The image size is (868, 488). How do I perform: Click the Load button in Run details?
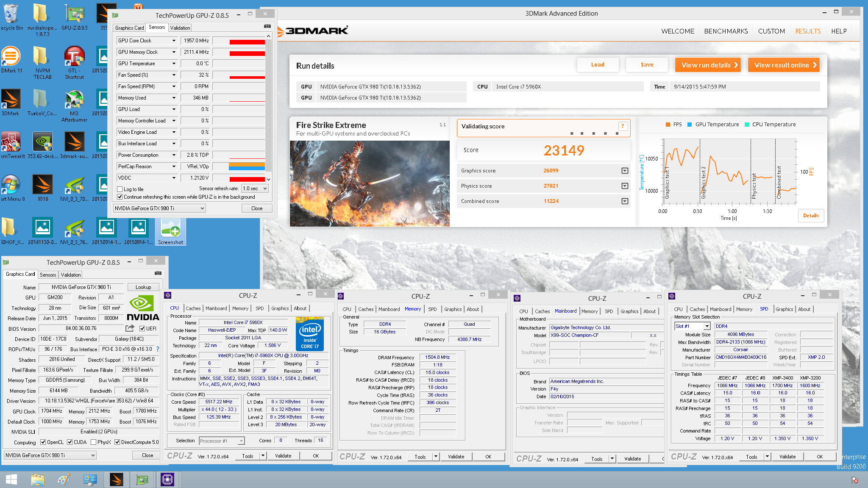tap(598, 65)
